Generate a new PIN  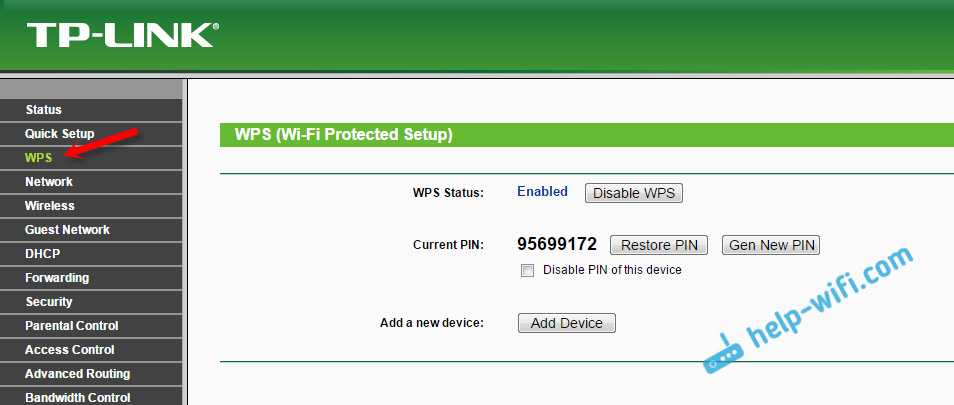770,245
